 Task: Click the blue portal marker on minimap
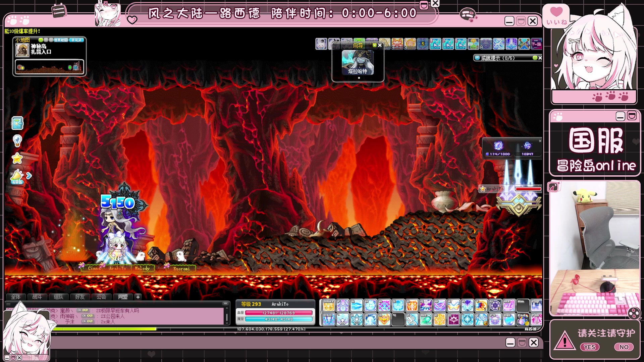pos(75,67)
